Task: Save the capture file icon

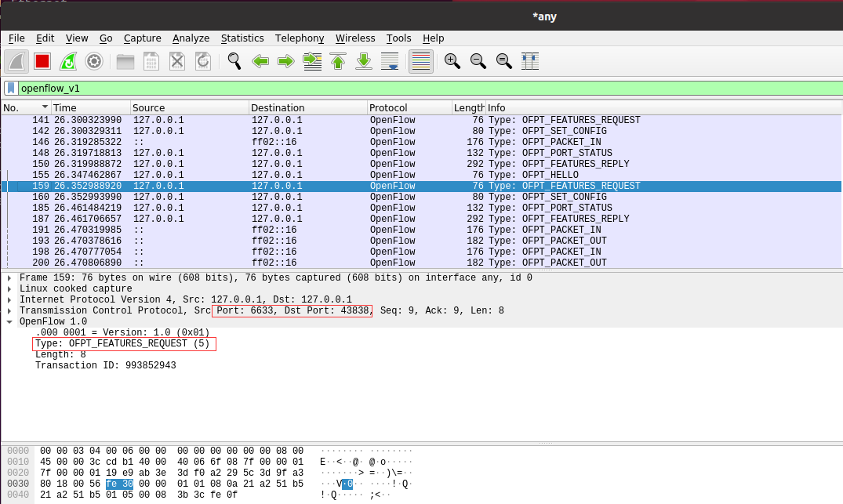Action: (x=151, y=61)
